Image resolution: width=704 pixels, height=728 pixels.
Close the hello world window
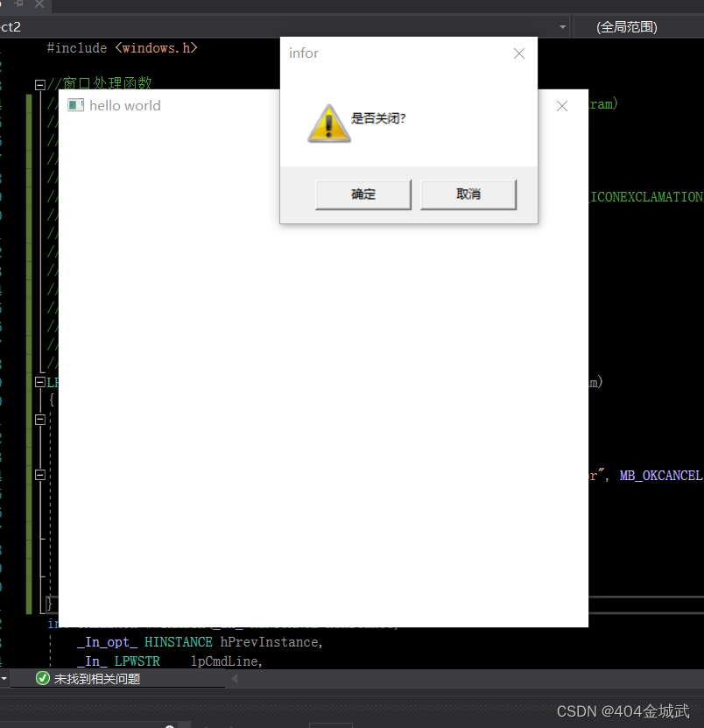(x=562, y=106)
